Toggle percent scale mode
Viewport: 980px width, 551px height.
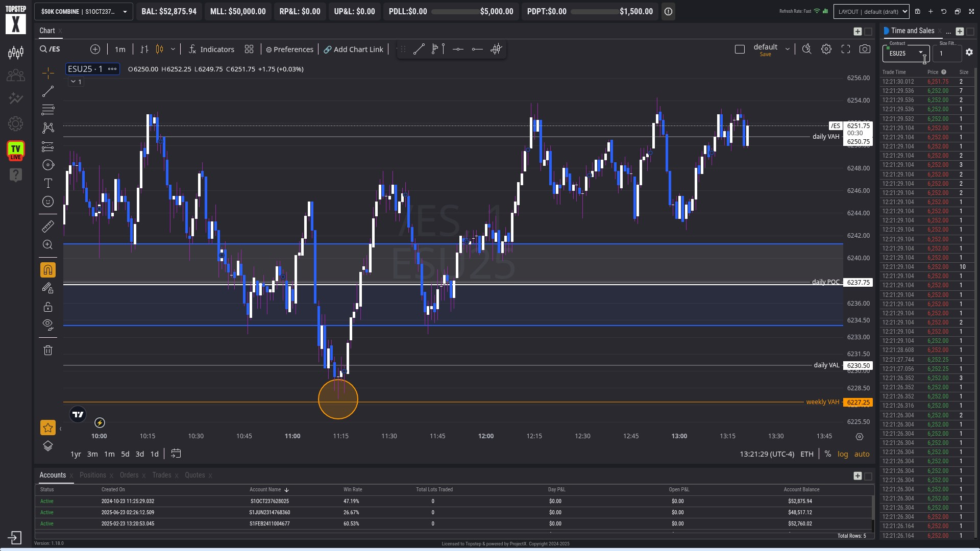click(828, 454)
